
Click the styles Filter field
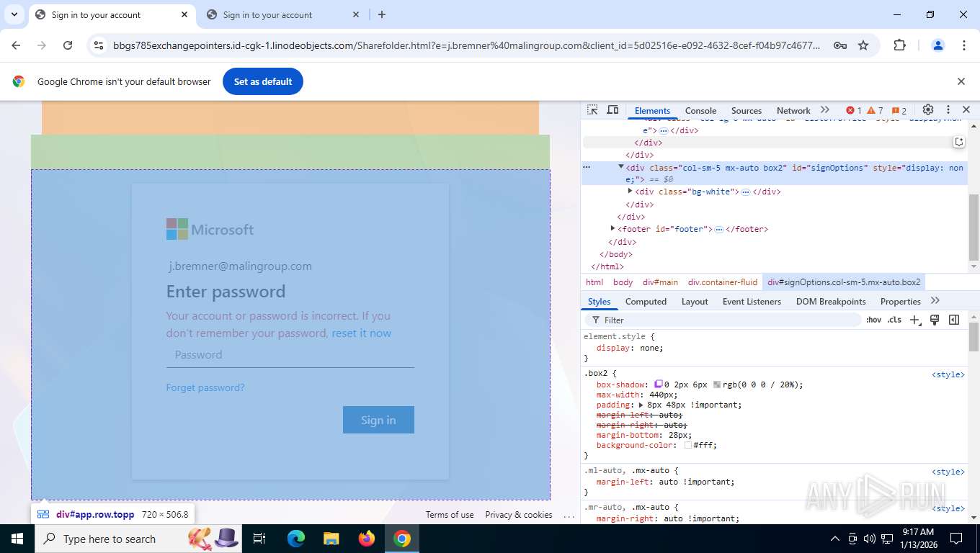[x=723, y=320]
